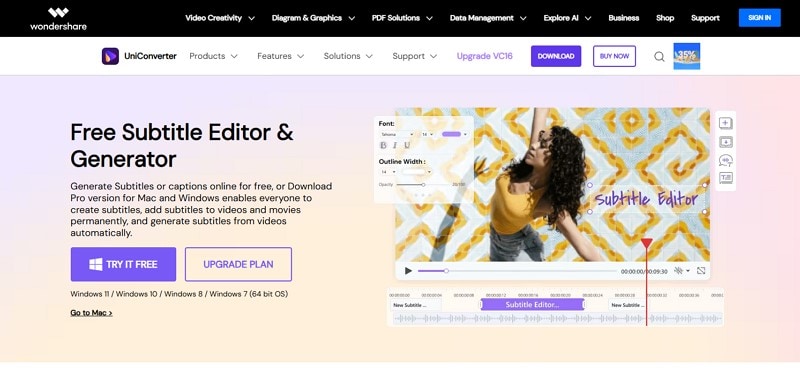This screenshot has width=800, height=388.
Task: Select the New Subtitle clip near playhead
Action: pos(627,305)
